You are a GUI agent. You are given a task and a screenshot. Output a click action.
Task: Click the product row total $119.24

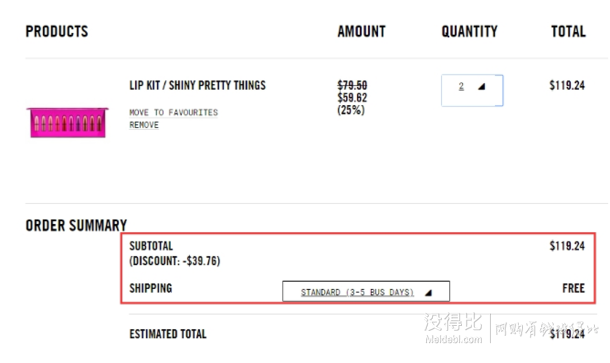point(567,85)
